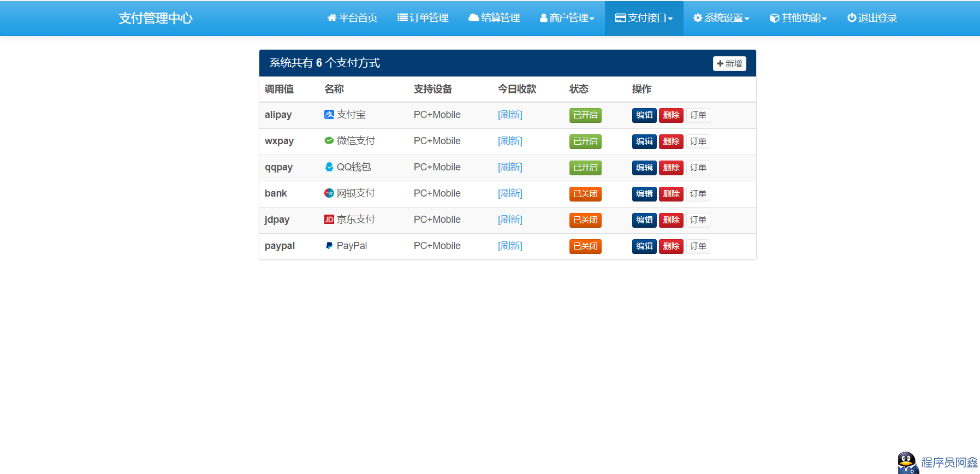The width and height of the screenshot is (980, 474).
Task: Toggle jdpay 已关闭 status
Action: coord(585,220)
